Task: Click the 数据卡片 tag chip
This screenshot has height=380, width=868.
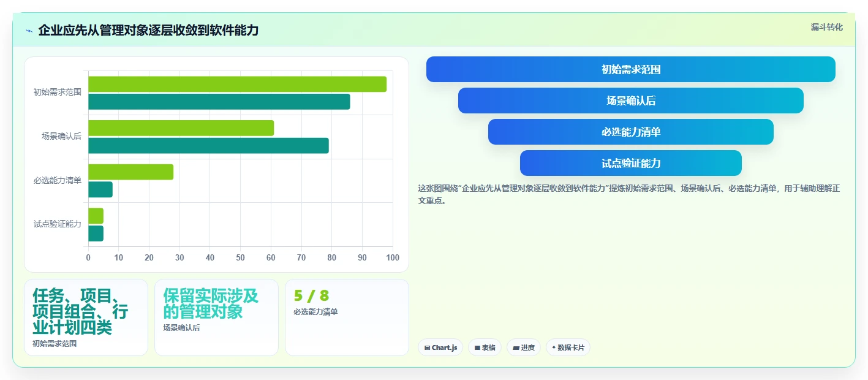Action: click(x=568, y=348)
